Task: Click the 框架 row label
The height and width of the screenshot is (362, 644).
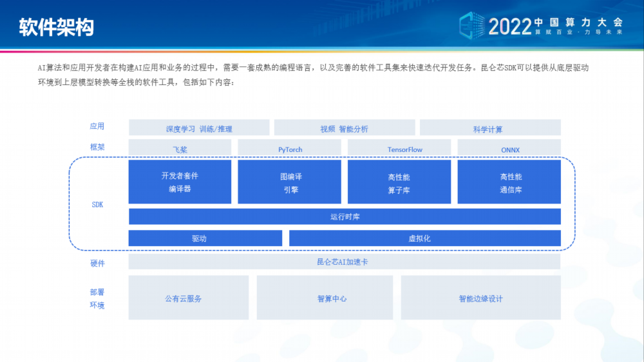Action: coord(97,147)
